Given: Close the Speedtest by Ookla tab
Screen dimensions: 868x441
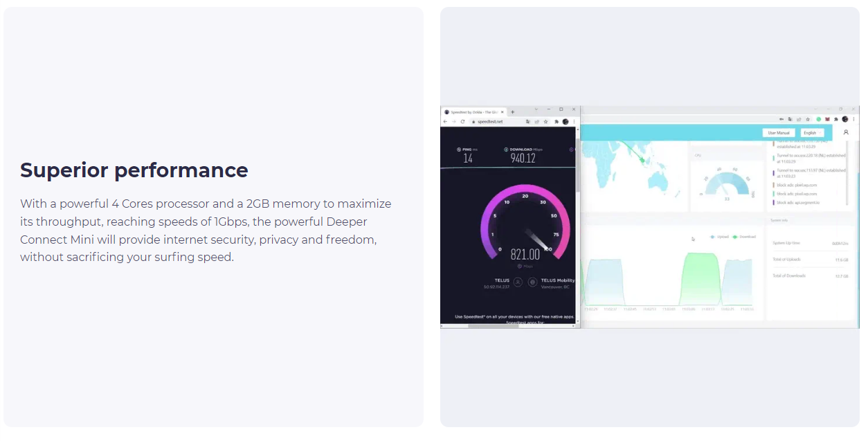Looking at the screenshot, I should 503,111.
